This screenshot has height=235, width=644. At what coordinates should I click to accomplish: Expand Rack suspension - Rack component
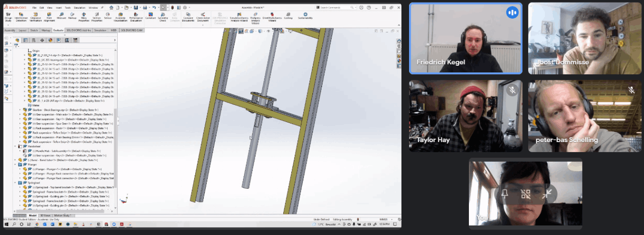(20, 128)
